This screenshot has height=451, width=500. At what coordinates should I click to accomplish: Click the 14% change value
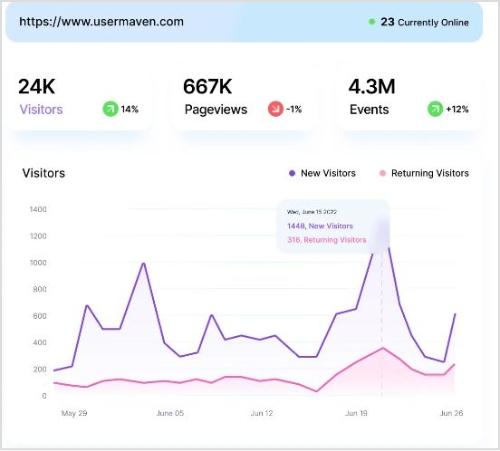[x=130, y=109]
